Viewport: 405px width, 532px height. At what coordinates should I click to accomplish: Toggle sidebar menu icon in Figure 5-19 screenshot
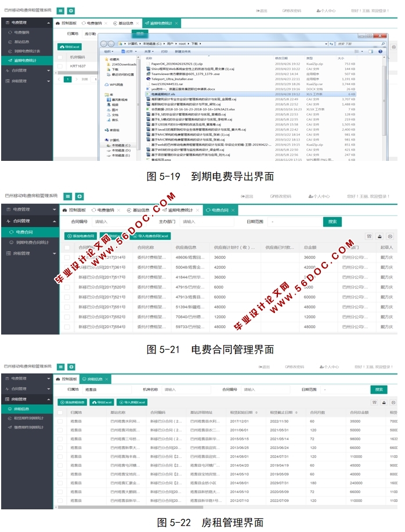tap(60, 11)
